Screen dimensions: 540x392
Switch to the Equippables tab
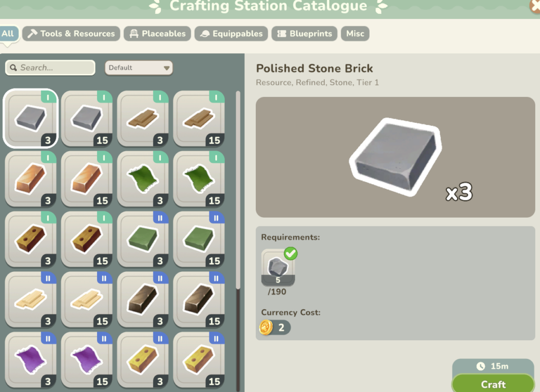231,34
